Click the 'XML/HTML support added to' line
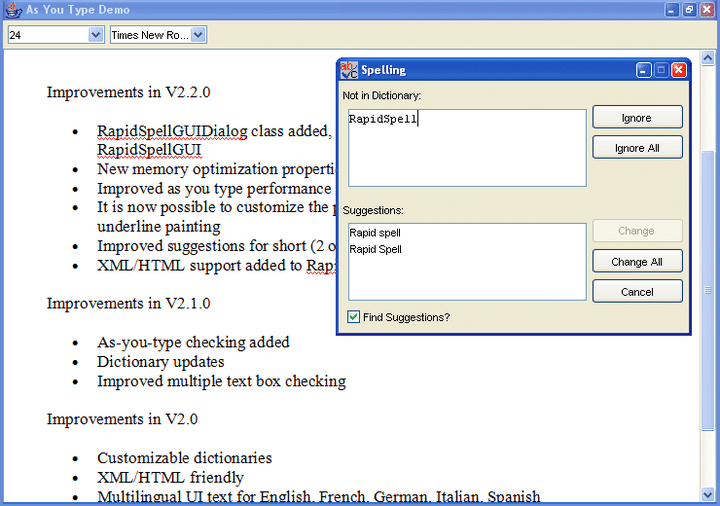The height and width of the screenshot is (506, 720). pos(216,266)
